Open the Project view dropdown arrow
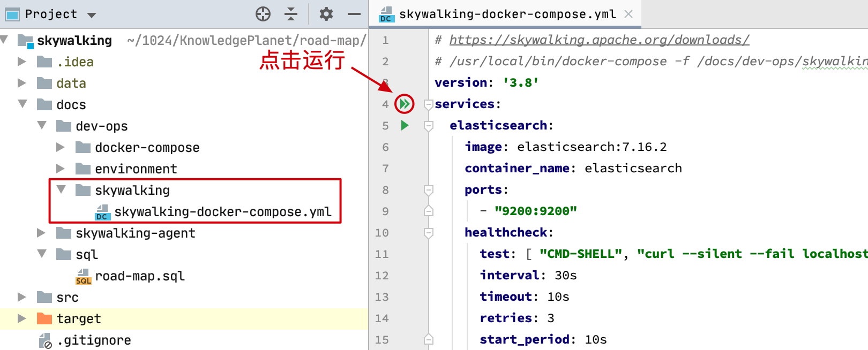 point(92,15)
